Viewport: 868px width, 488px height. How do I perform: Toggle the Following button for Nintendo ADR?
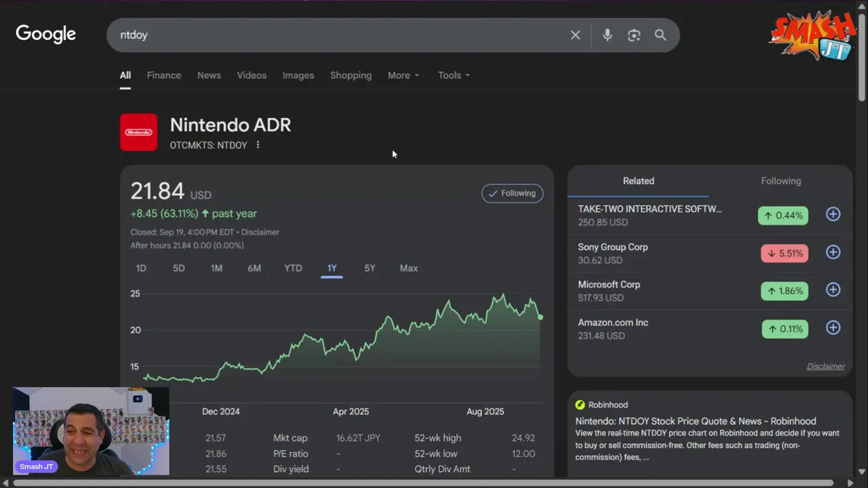point(512,193)
